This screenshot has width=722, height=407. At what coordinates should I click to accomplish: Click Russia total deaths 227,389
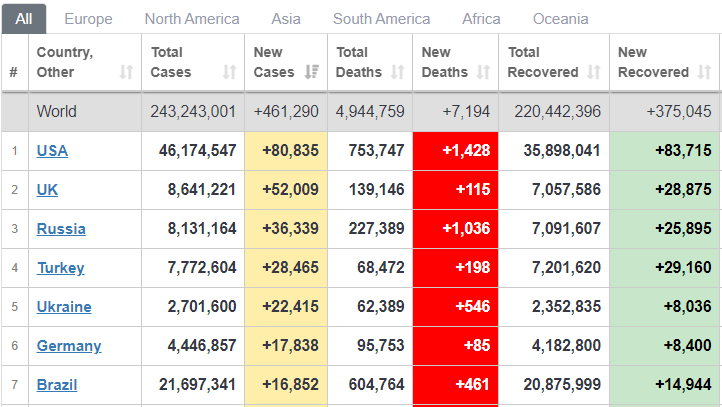pyautogui.click(x=376, y=229)
